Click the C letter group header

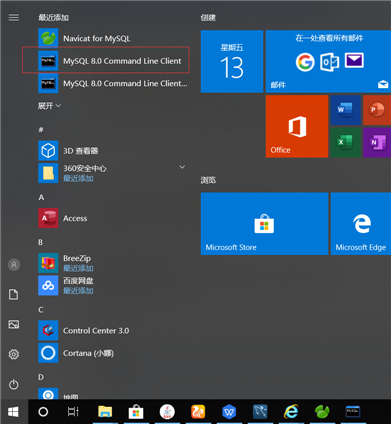coord(41,310)
